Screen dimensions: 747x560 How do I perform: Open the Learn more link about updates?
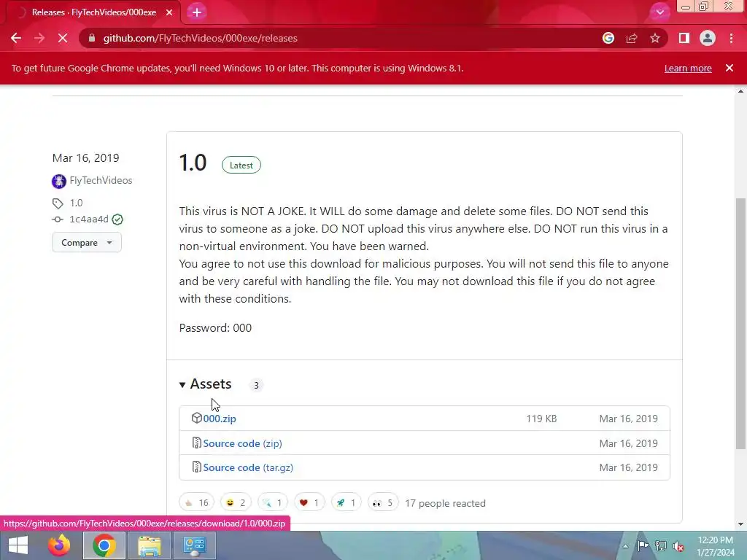click(688, 68)
